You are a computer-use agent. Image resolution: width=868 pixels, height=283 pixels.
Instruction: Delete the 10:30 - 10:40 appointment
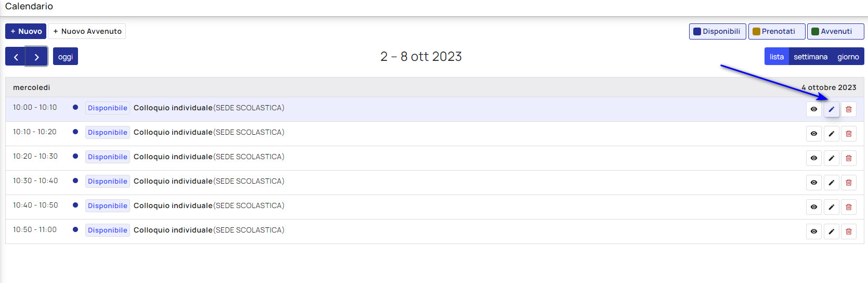click(x=848, y=183)
